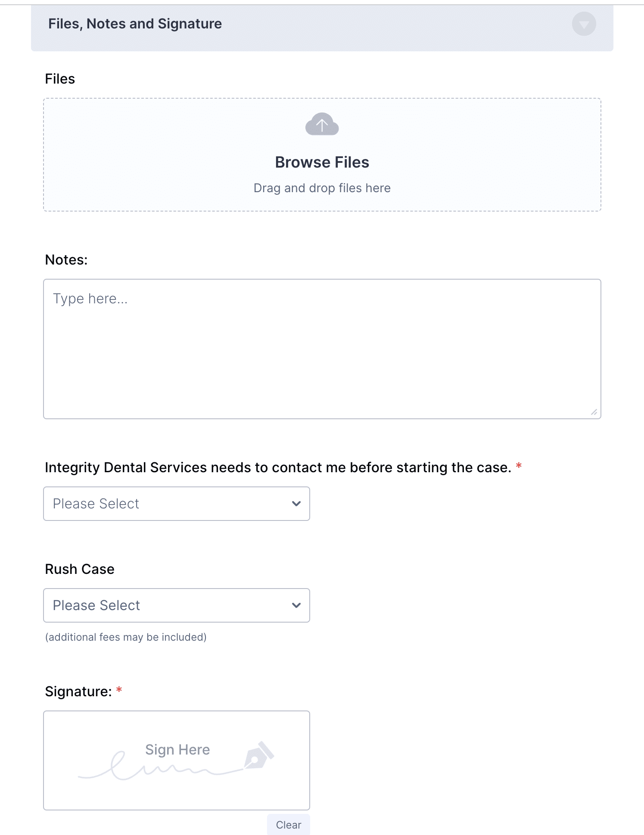Clear the signature field
This screenshot has height=835, width=644.
(x=289, y=825)
